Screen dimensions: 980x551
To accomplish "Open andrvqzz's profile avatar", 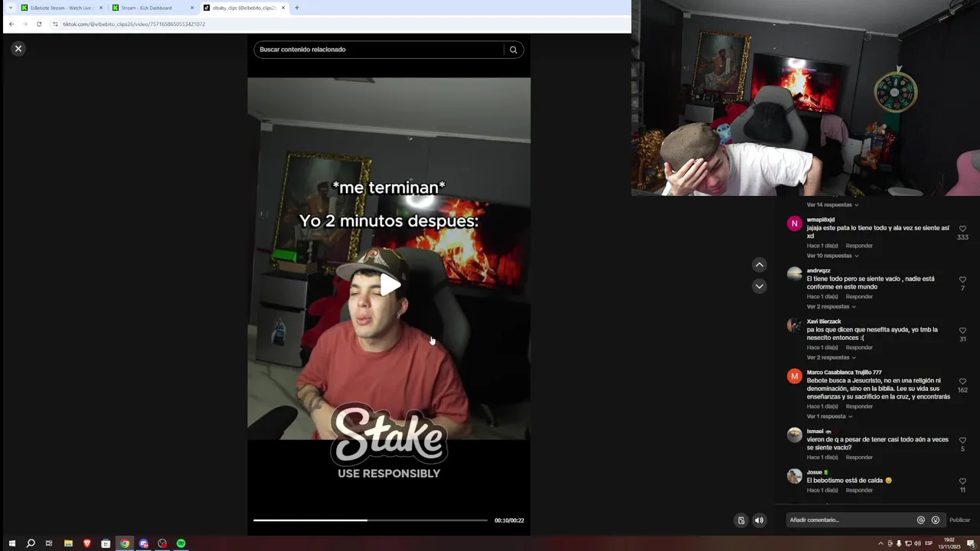I will point(795,274).
